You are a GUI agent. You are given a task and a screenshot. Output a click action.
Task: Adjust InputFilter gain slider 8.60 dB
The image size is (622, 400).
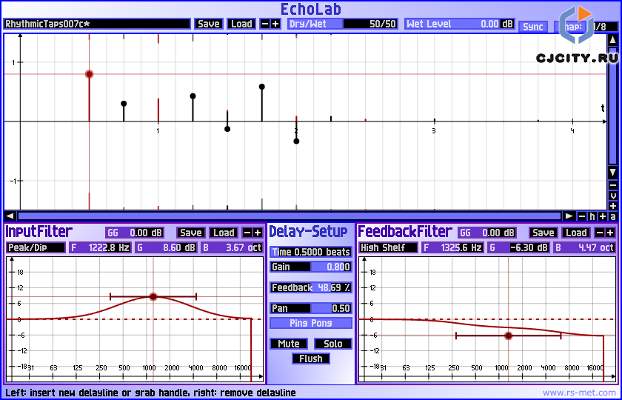tap(166, 248)
